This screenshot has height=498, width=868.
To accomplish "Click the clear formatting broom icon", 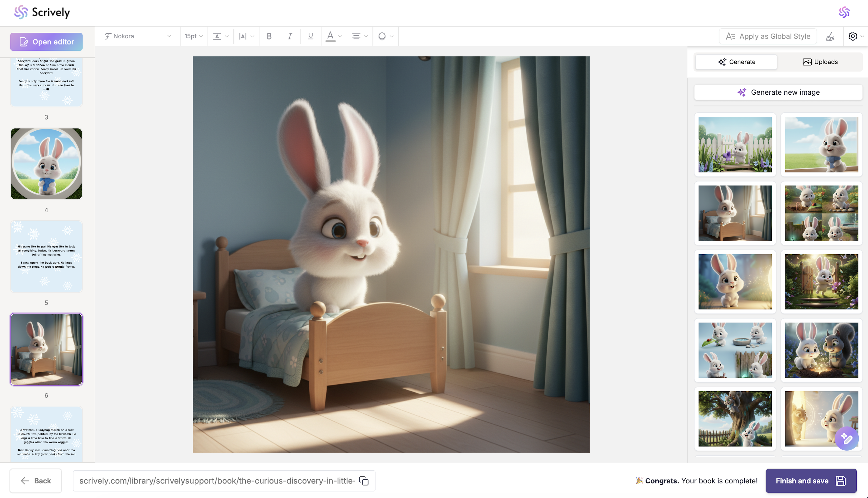I will [830, 36].
